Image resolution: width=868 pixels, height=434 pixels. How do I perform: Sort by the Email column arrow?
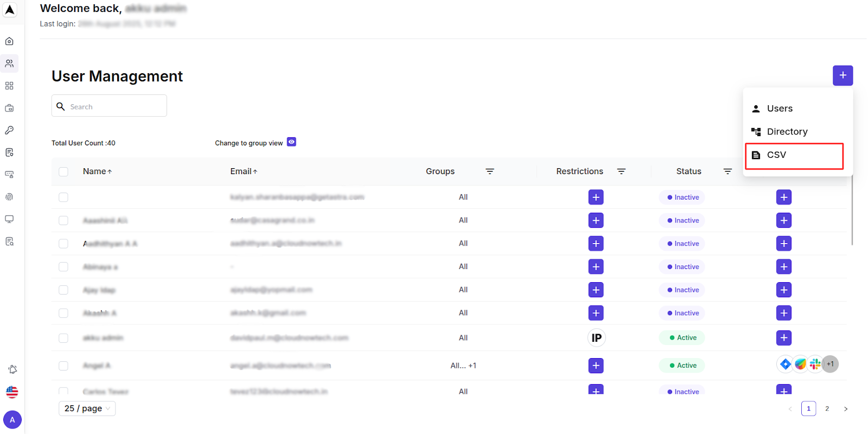(255, 171)
